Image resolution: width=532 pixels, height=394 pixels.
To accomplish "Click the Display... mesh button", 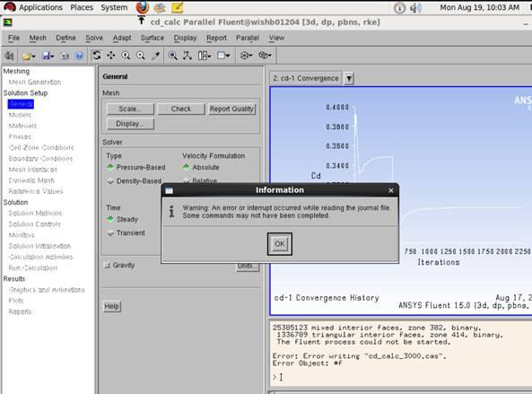I will pyautogui.click(x=130, y=124).
